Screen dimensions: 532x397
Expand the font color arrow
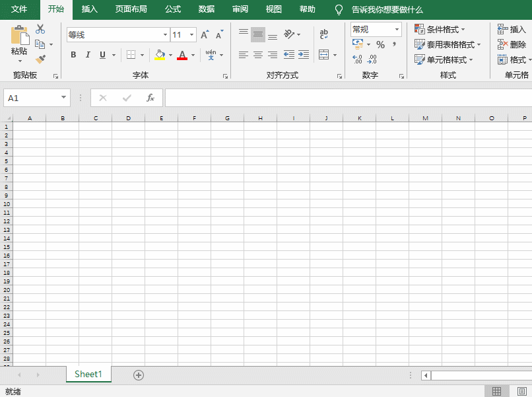pyautogui.click(x=193, y=55)
